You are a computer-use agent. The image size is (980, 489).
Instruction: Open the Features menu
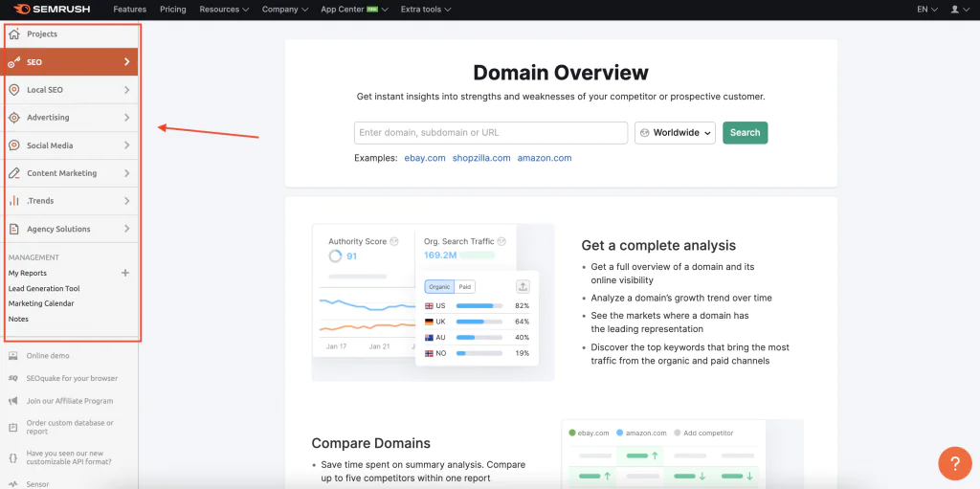[129, 10]
